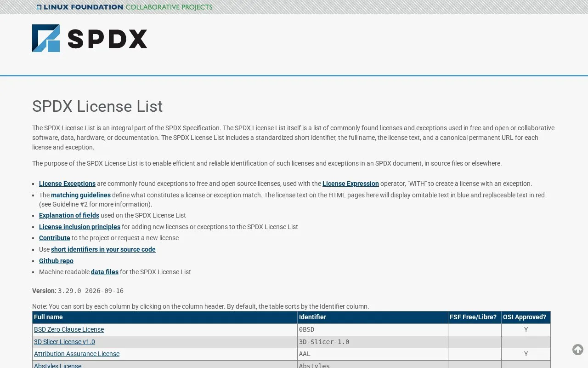Screen dimensions: 588x368
Task: Click the AAL identifier cell
Action: pos(373,354)
